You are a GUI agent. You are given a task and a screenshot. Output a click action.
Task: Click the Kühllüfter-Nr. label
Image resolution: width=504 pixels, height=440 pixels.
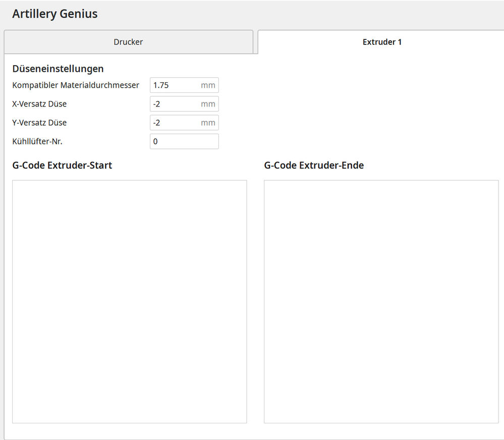[x=37, y=141]
